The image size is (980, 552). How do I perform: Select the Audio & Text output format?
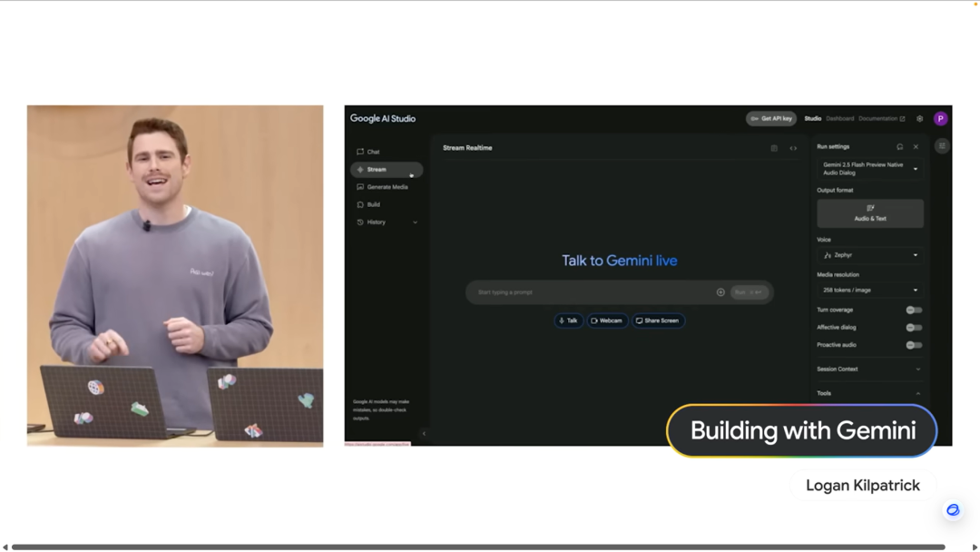point(870,213)
